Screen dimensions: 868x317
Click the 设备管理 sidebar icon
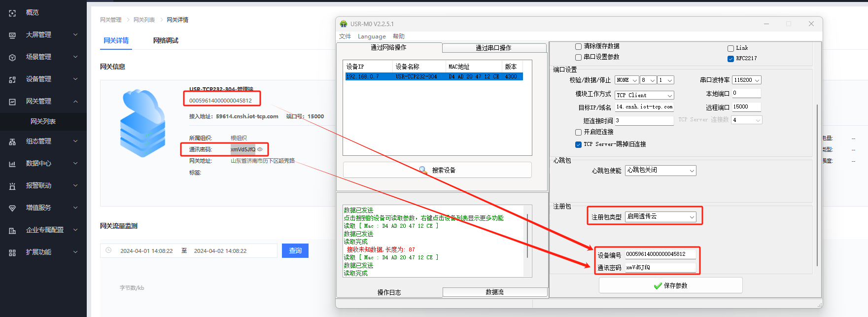click(x=12, y=79)
